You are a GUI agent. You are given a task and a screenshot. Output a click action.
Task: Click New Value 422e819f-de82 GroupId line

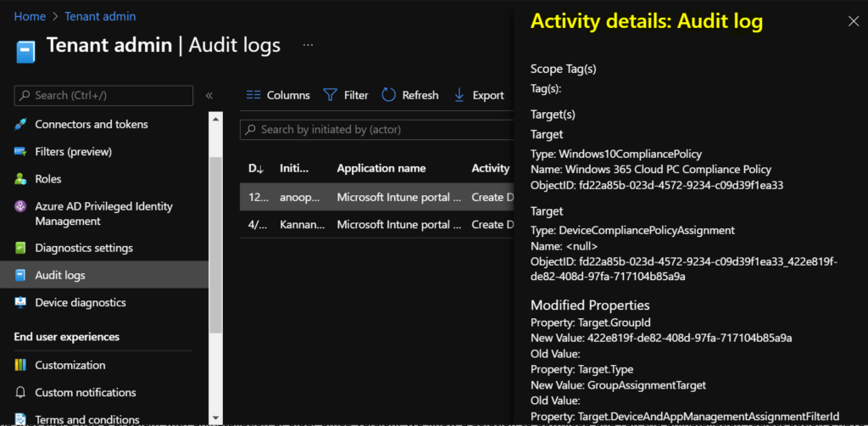coord(661,338)
